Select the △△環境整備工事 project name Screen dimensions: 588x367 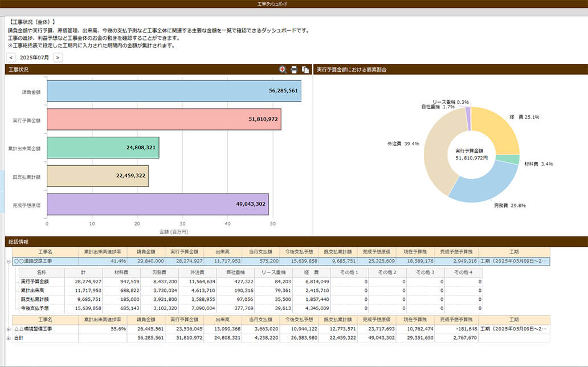33,329
